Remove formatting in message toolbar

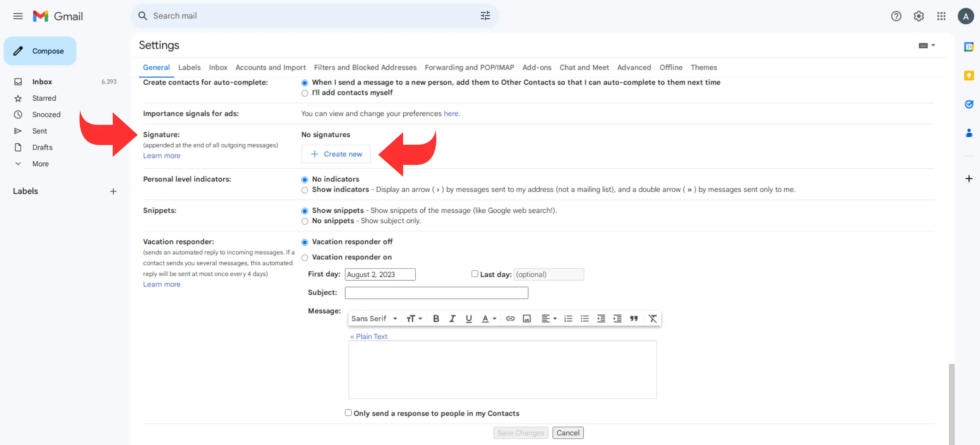(653, 318)
